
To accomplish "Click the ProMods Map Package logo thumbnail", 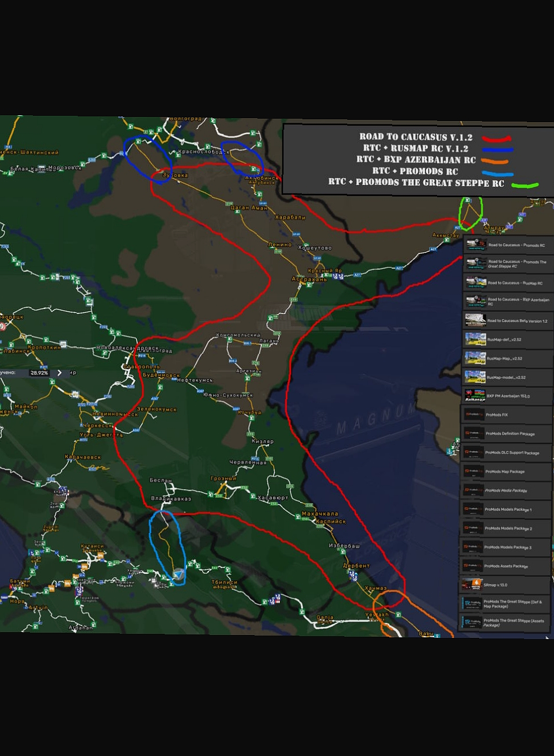I will pos(473,471).
